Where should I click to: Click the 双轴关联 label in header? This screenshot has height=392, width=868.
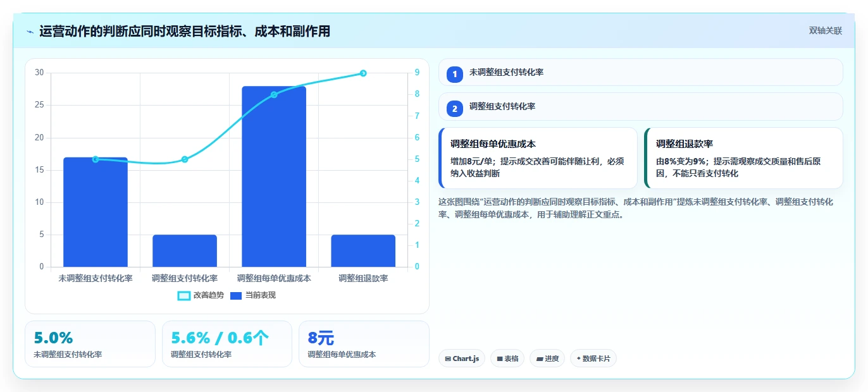825,30
